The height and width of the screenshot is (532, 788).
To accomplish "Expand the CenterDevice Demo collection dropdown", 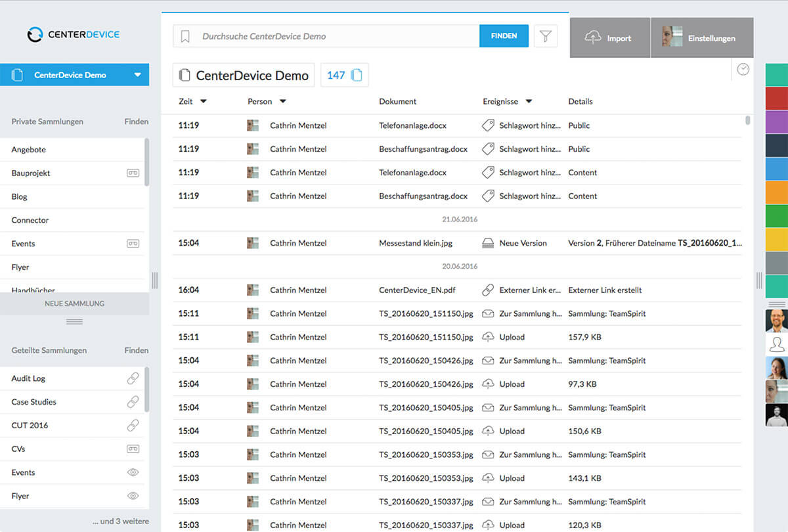I will pyautogui.click(x=136, y=74).
